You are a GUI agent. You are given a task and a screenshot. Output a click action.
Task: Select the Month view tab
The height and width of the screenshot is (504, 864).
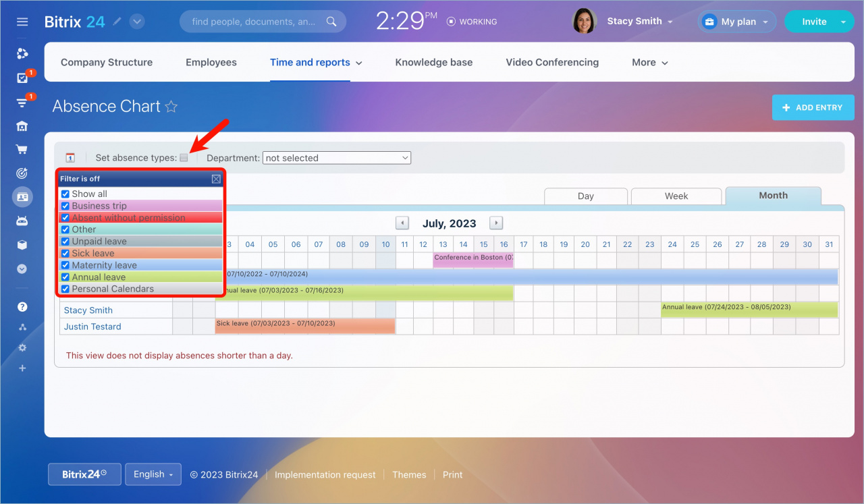[773, 196]
